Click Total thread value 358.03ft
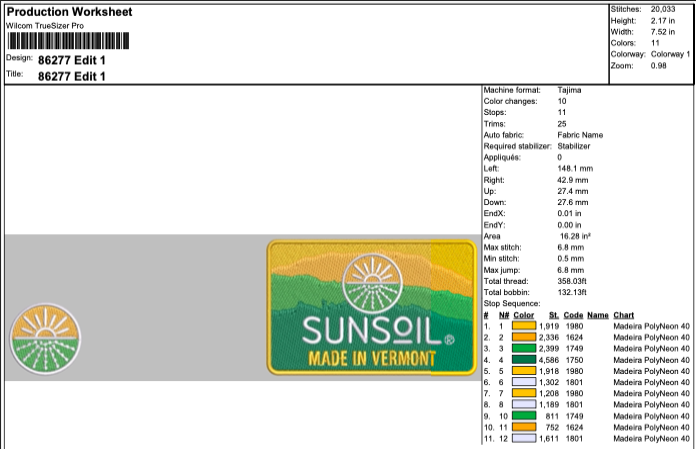 [572, 281]
